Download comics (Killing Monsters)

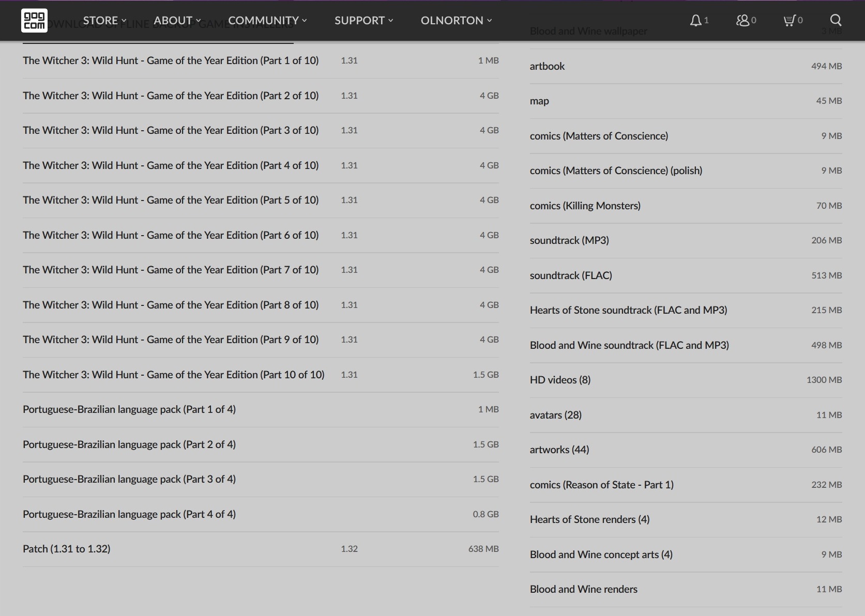[686, 206]
